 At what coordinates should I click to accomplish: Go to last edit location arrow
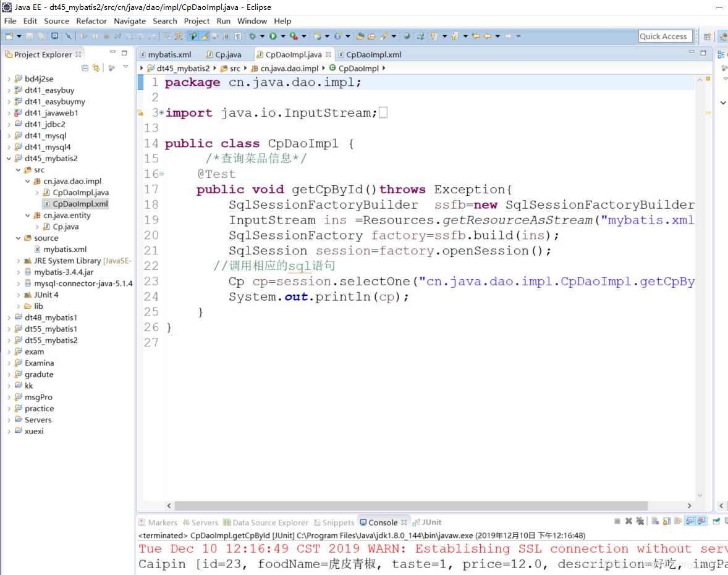coord(476,36)
